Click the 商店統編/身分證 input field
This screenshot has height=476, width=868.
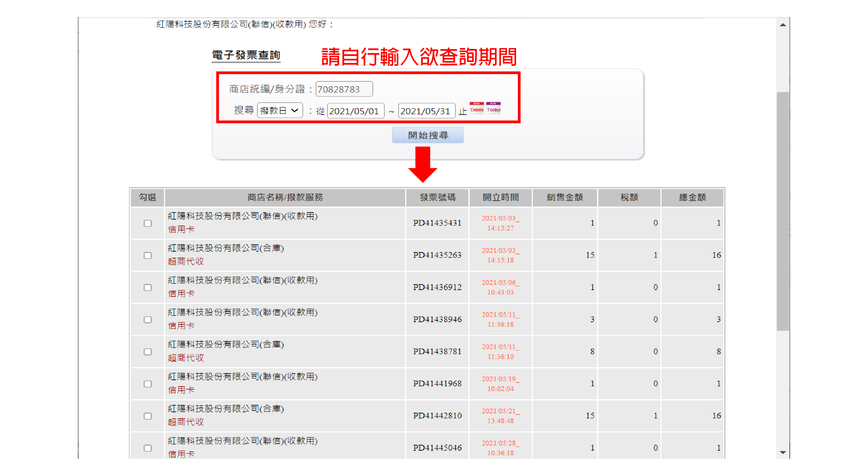coord(344,89)
